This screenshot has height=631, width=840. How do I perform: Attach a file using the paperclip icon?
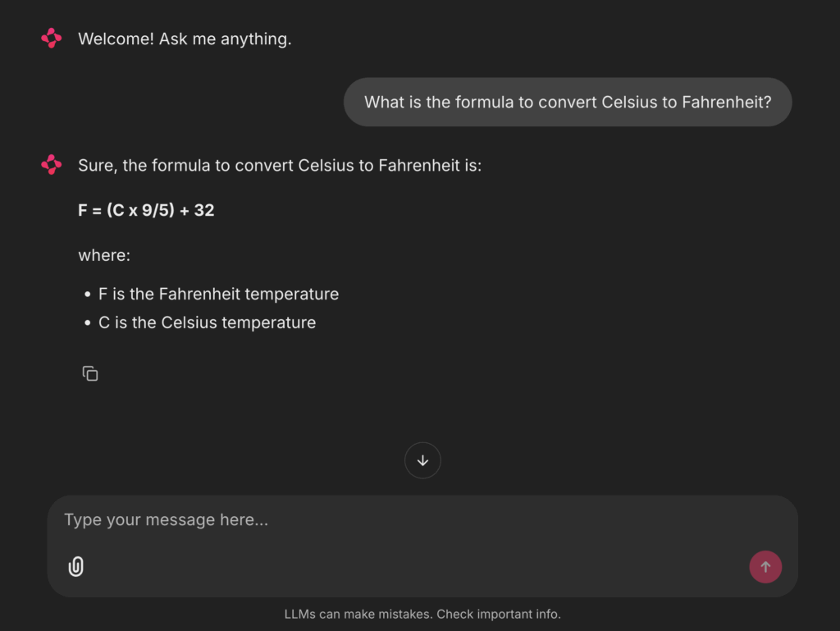tap(76, 566)
